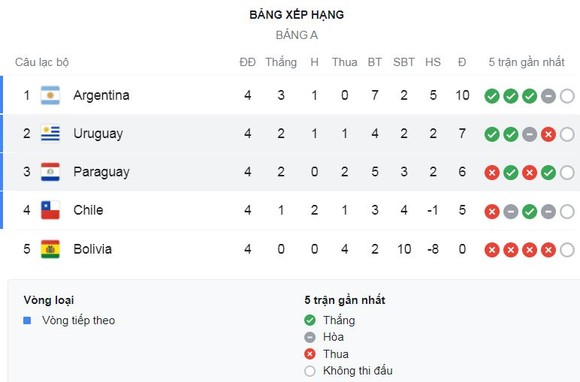Click the BẢNG A subtitle
580x382 pixels.
pyautogui.click(x=297, y=35)
